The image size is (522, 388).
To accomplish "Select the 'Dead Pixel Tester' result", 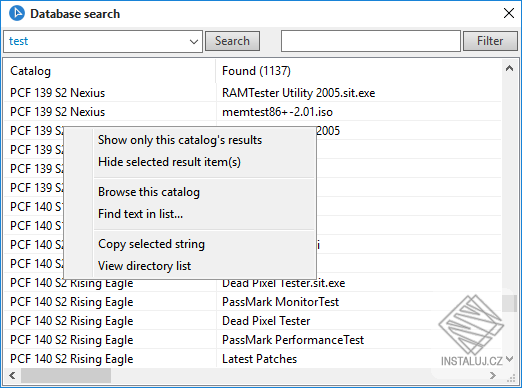I will [x=266, y=321].
